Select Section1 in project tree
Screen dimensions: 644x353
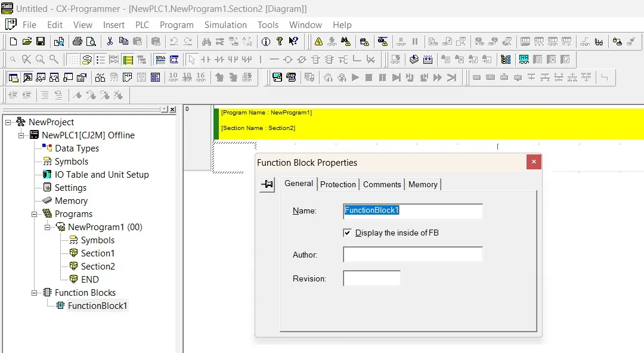(x=98, y=253)
